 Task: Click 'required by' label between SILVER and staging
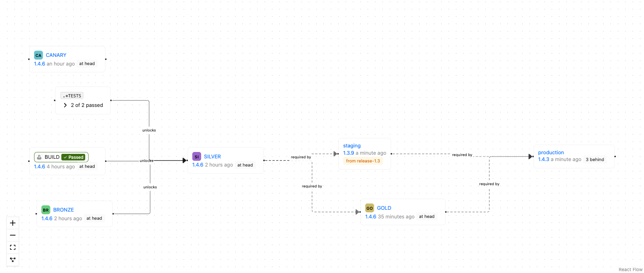coord(301,157)
